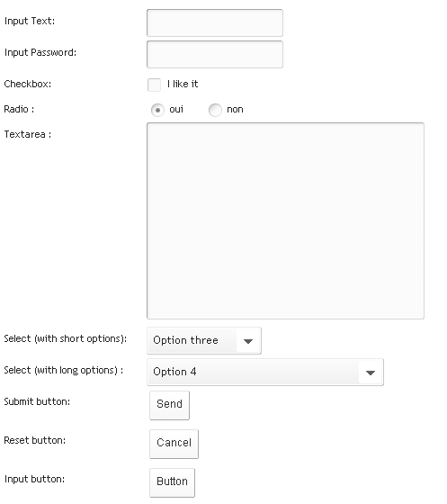Open the 'Option three' short select
This screenshot has width=447, height=504.
pyautogui.click(x=204, y=341)
